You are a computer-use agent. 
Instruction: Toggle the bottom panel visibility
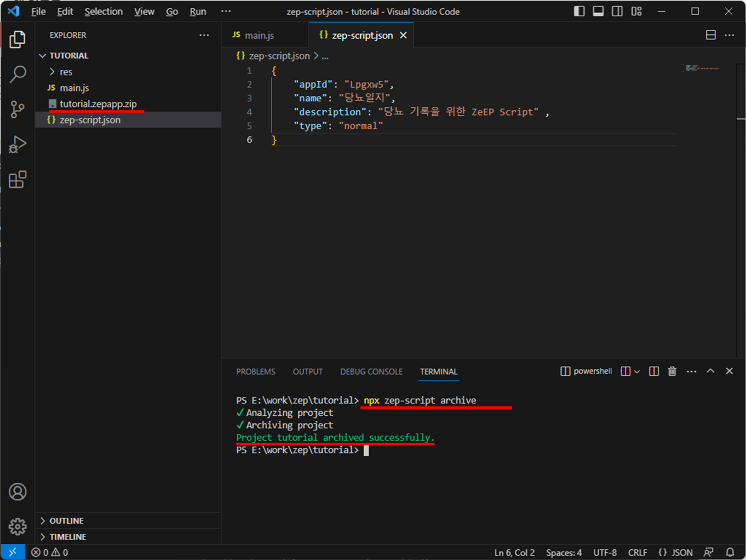tap(598, 11)
